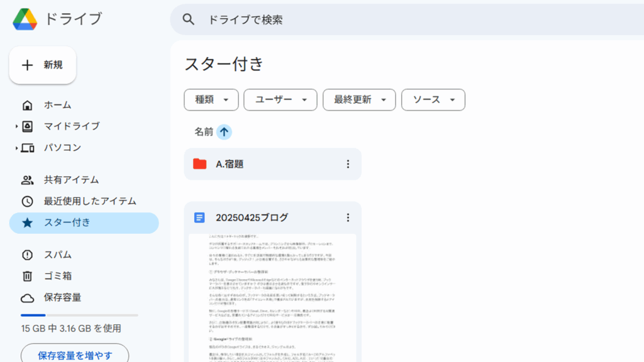The height and width of the screenshot is (362, 644).
Task: Open the 種類 filter dropdown
Action: [x=211, y=99]
